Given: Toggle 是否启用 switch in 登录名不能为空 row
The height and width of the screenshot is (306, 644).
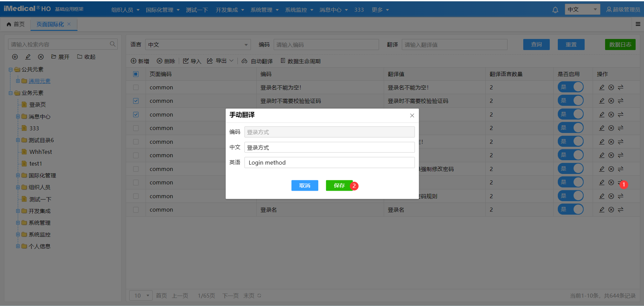Looking at the screenshot, I should 571,87.
